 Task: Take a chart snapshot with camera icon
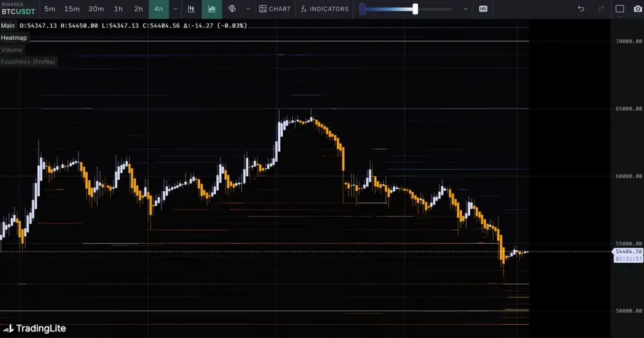637,9
